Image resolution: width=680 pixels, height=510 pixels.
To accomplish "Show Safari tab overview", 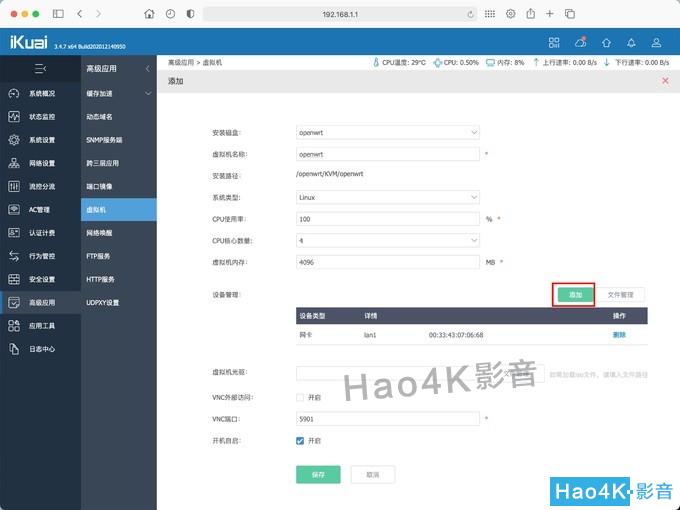I will click(570, 14).
